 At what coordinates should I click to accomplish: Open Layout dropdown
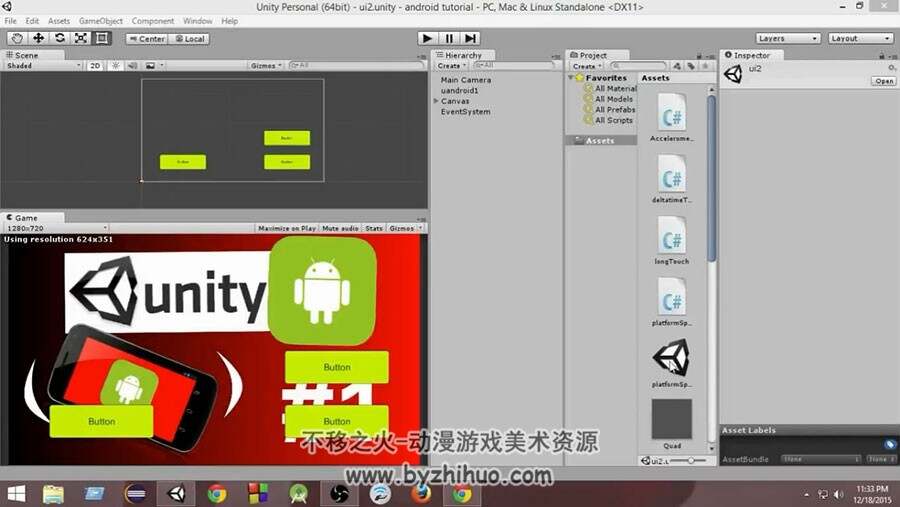pyautogui.click(x=861, y=38)
